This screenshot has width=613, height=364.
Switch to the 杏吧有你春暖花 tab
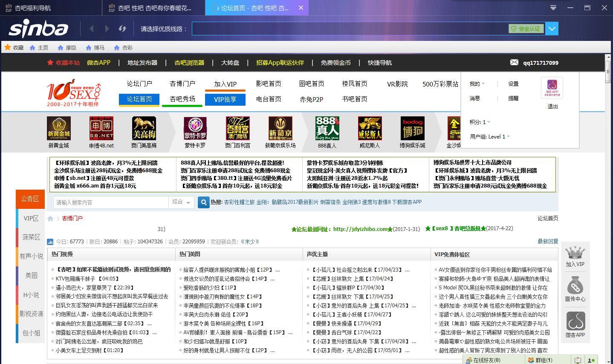[153, 8]
